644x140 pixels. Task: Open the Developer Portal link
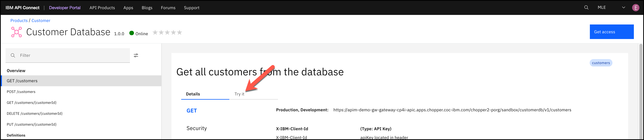[x=65, y=8]
